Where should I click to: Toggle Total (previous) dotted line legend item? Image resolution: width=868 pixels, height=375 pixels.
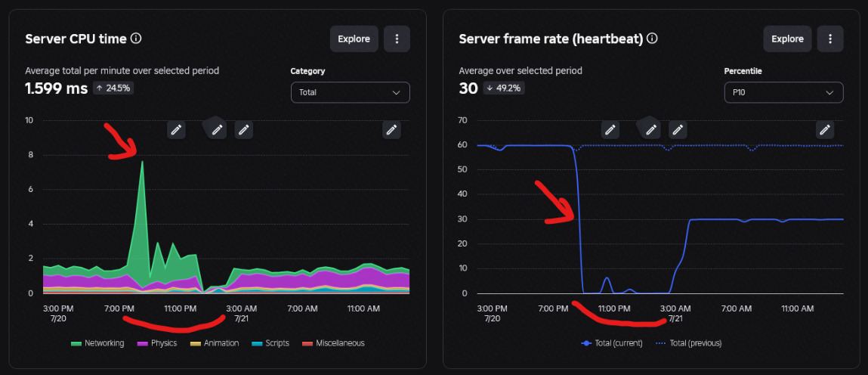[x=689, y=343]
